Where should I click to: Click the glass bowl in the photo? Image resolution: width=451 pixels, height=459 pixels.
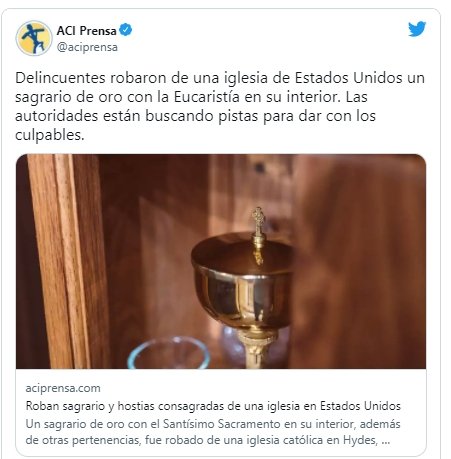[x=169, y=353]
